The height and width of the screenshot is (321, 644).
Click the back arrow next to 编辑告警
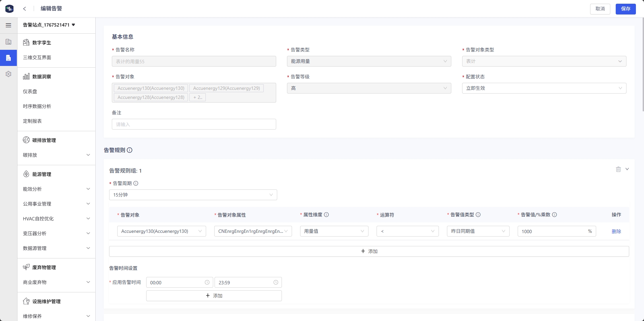coord(25,9)
